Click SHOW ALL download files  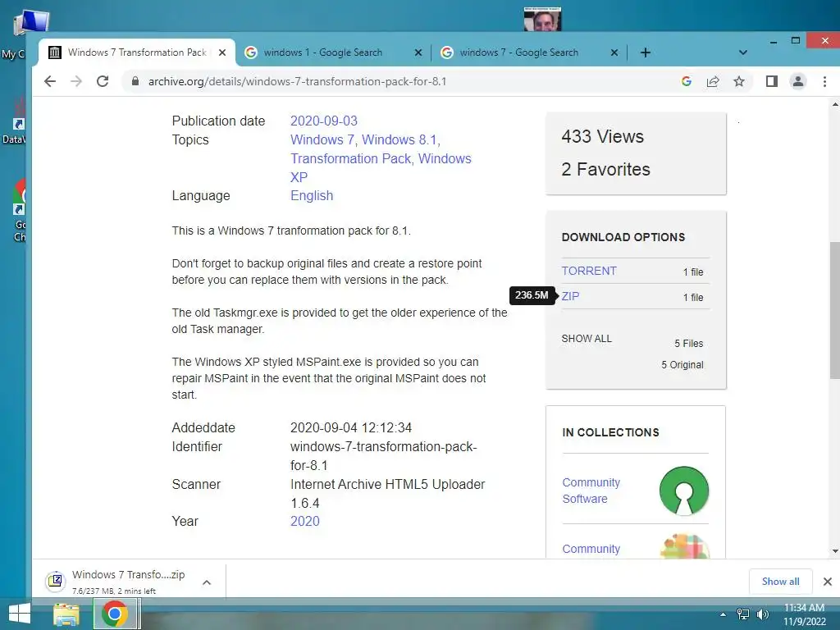(x=587, y=339)
